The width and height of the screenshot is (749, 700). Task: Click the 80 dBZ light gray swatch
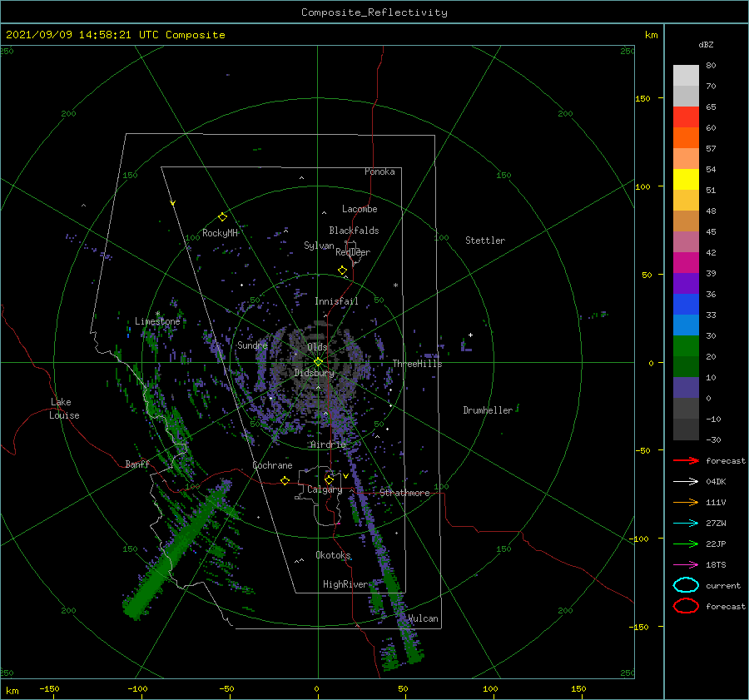[x=686, y=75]
